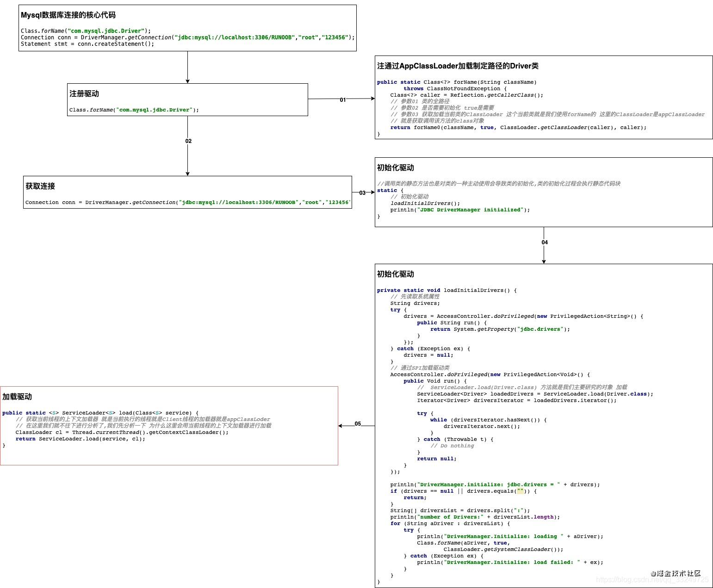Screen dimensions: 713x588
Task: Click "throws ClassNotFoundException {" line
Action: coord(455,88)
